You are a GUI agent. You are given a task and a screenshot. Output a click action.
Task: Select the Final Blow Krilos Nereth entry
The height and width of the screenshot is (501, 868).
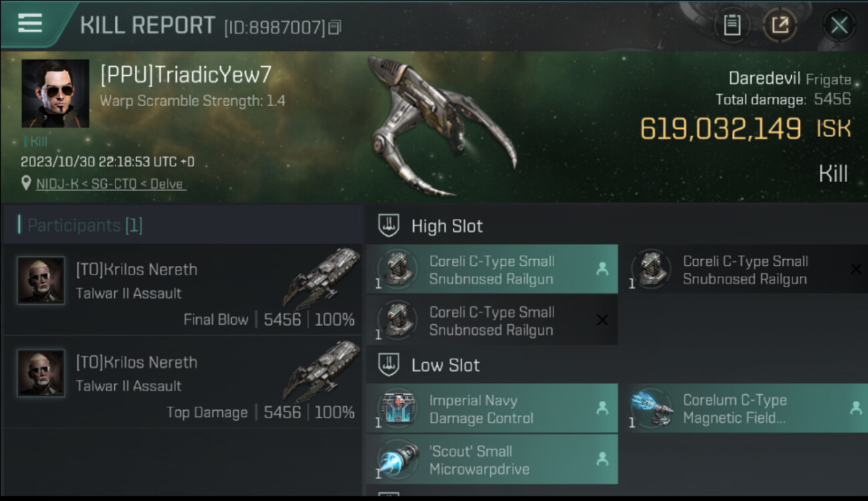[182, 289]
